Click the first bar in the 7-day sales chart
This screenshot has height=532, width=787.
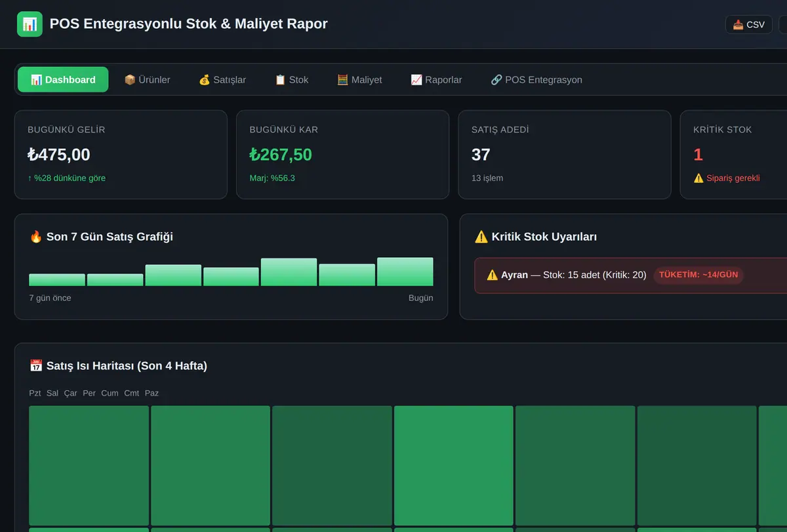(57, 279)
